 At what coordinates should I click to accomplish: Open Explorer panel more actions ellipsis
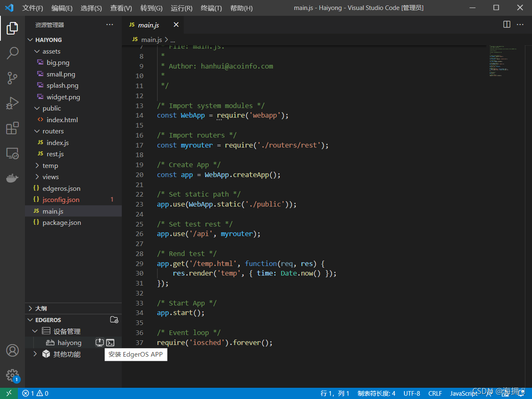point(110,25)
